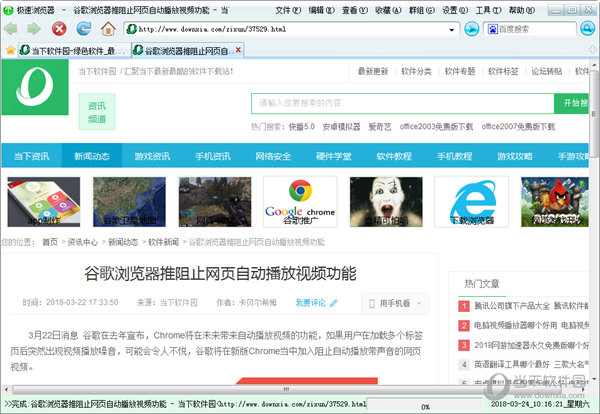Open the 最新更新 top link
Image resolution: width=600 pixels, height=414 pixels.
click(x=373, y=71)
